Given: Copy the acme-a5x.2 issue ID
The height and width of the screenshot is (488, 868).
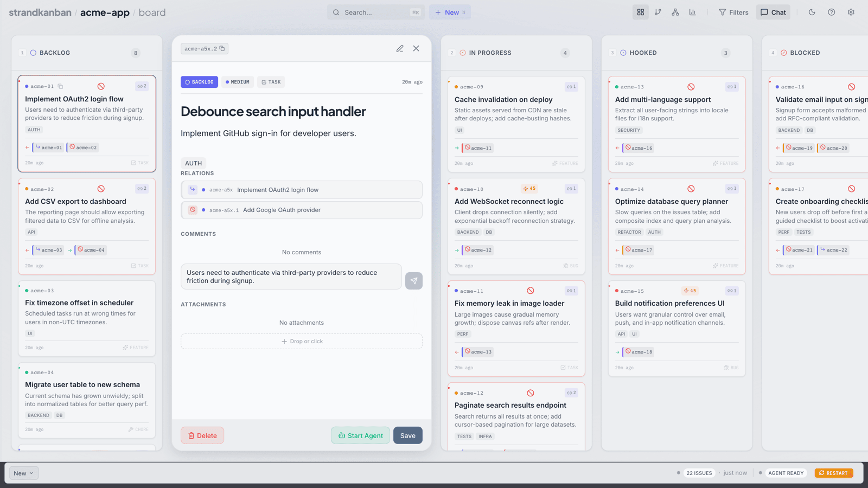Looking at the screenshot, I should 222,49.
